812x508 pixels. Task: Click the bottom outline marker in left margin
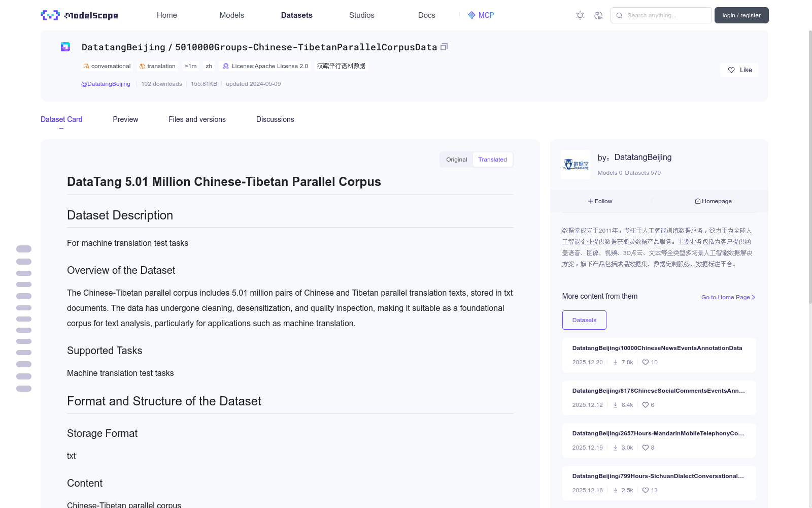[24, 389]
